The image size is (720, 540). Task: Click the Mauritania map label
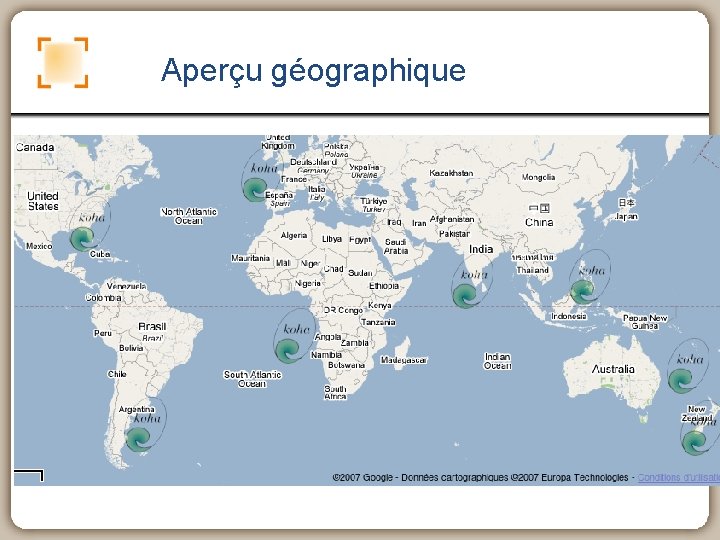click(x=250, y=259)
